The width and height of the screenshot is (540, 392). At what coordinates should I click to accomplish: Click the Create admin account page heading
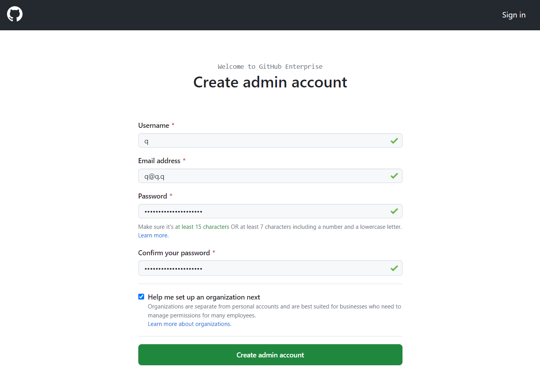(270, 82)
